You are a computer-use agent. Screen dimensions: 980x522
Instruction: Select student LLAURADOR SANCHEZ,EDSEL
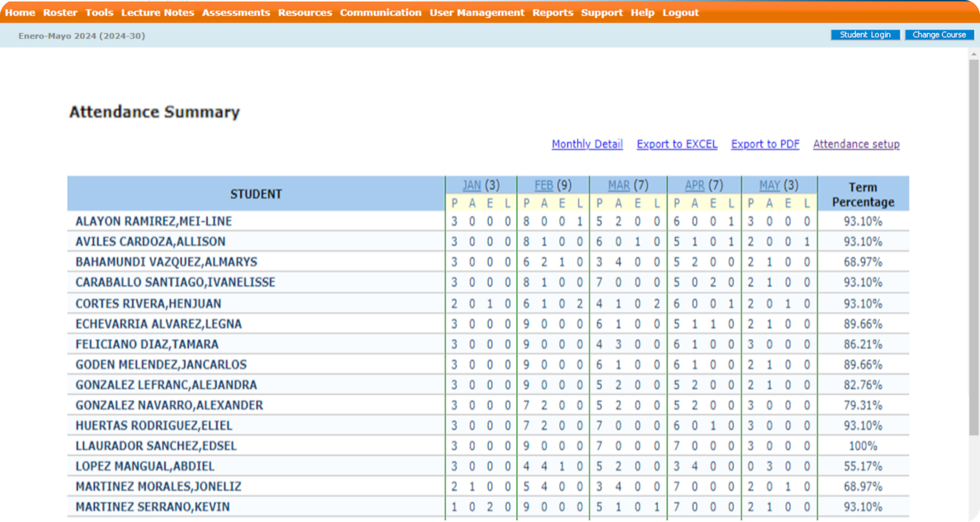(x=156, y=446)
